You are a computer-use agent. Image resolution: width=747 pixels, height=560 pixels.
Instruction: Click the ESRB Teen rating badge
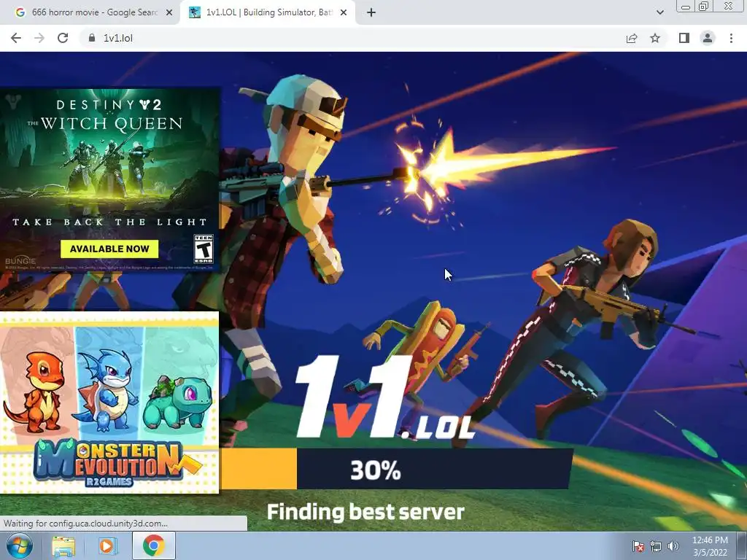(x=204, y=249)
